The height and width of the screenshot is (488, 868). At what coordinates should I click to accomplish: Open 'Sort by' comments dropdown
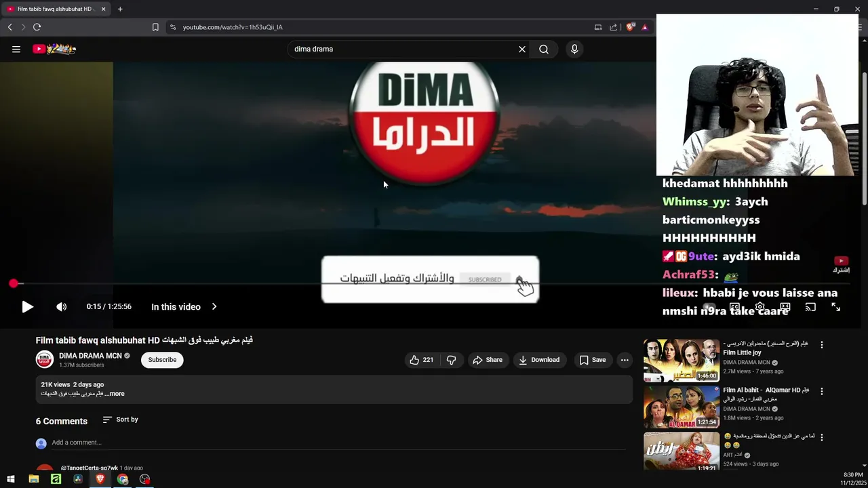tap(120, 420)
